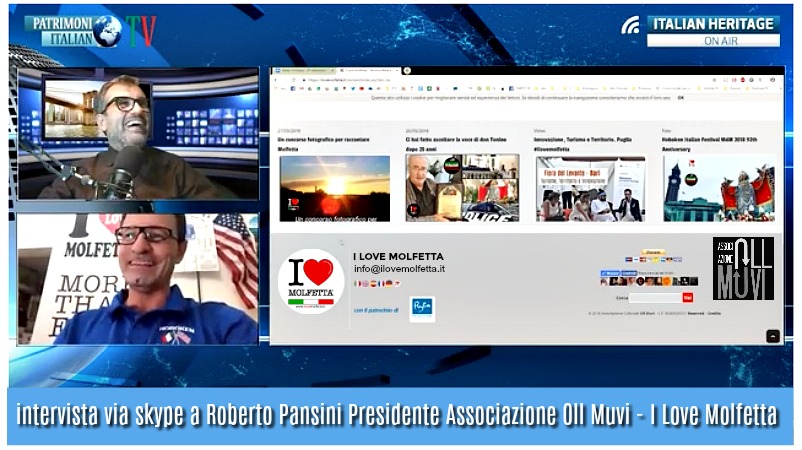Image resolution: width=802 pixels, height=450 pixels.
Task: Switch to the first browser tab
Action: coord(305,70)
